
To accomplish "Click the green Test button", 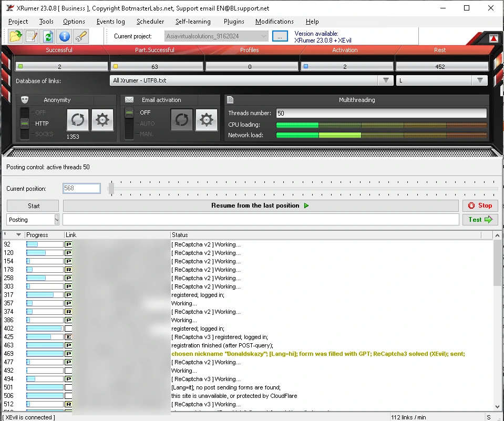I will [x=480, y=220].
